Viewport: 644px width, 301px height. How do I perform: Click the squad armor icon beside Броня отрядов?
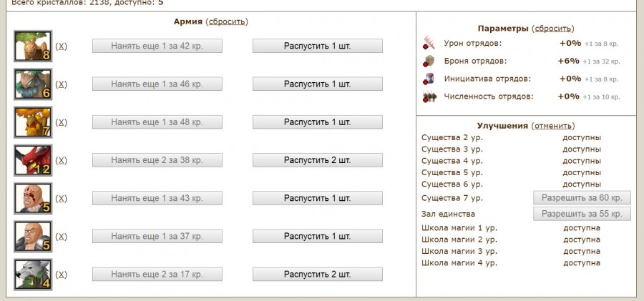pyautogui.click(x=429, y=61)
